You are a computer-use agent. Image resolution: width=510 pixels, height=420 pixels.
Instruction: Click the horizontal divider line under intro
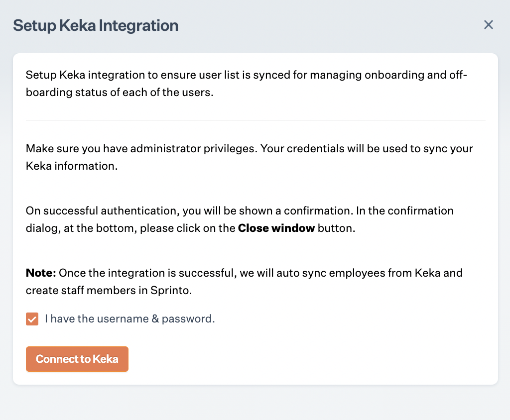click(x=255, y=120)
